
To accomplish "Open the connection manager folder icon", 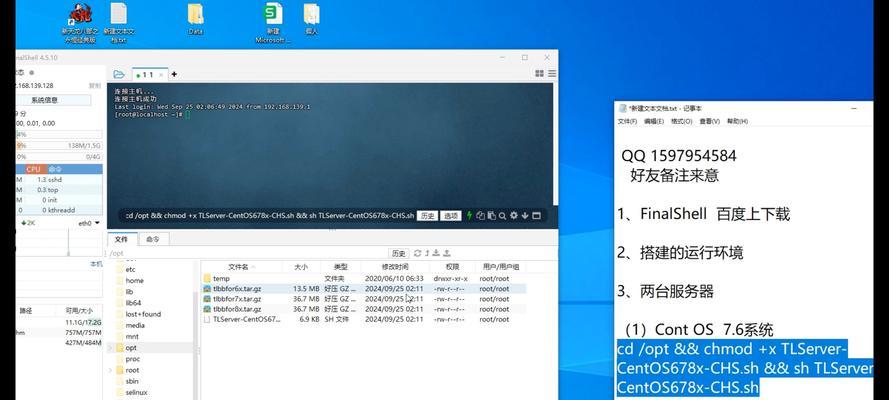I will [x=118, y=74].
